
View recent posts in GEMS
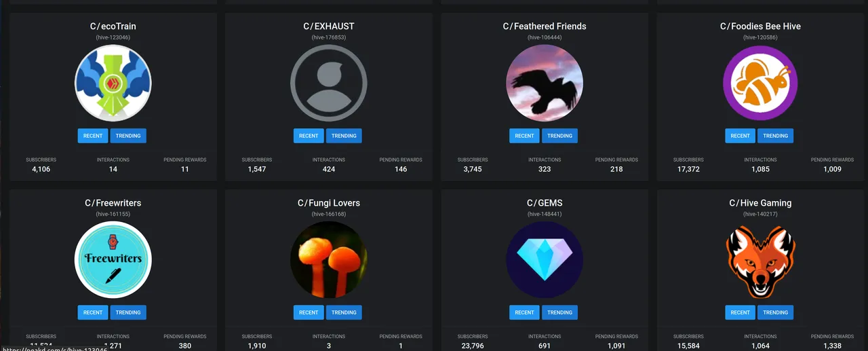pyautogui.click(x=524, y=312)
